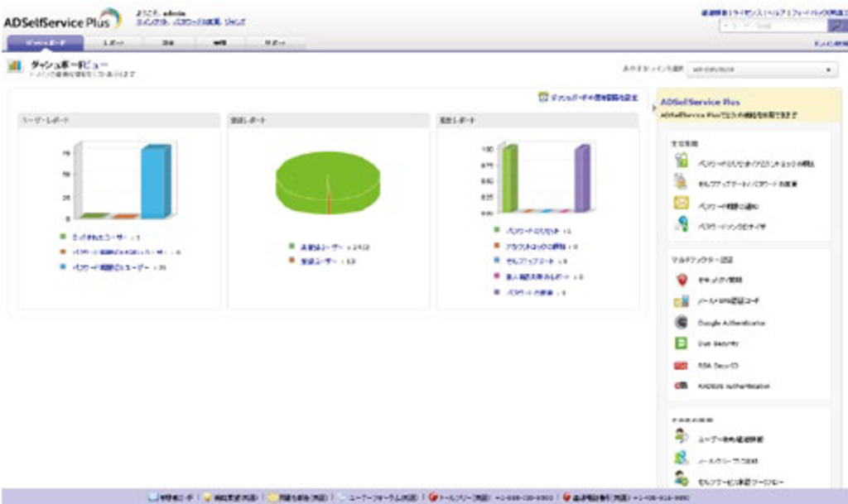Click the purple legend swatch in right chart
The width and height of the screenshot is (848, 504).
(x=496, y=292)
